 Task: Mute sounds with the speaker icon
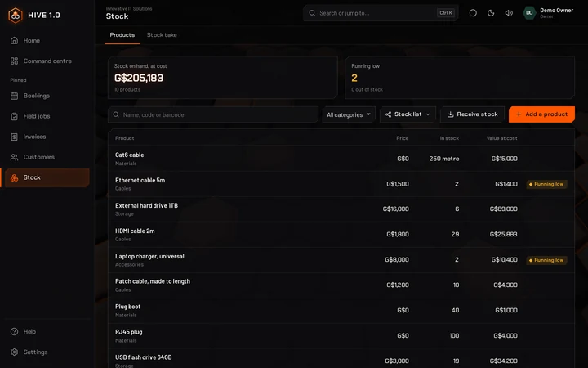click(509, 13)
